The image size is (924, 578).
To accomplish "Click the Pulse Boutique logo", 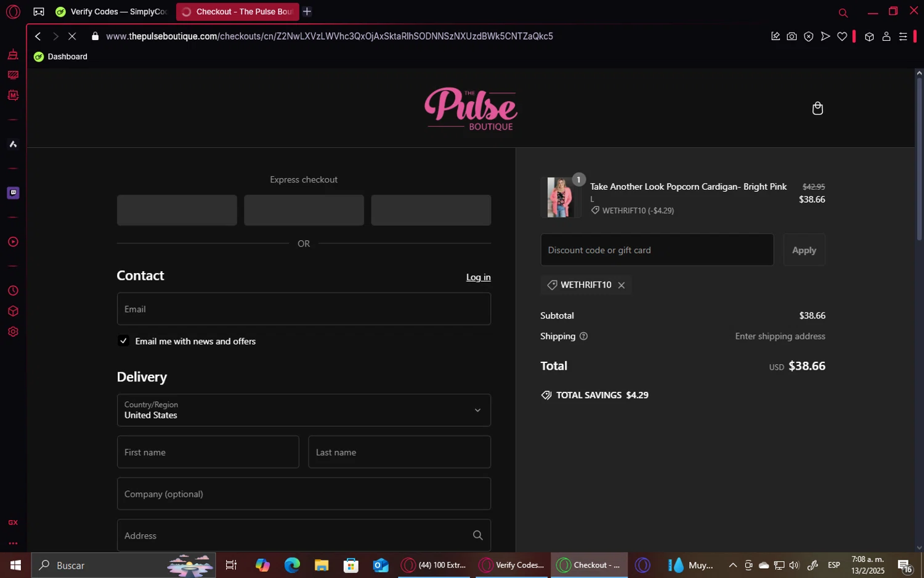I will [471, 108].
